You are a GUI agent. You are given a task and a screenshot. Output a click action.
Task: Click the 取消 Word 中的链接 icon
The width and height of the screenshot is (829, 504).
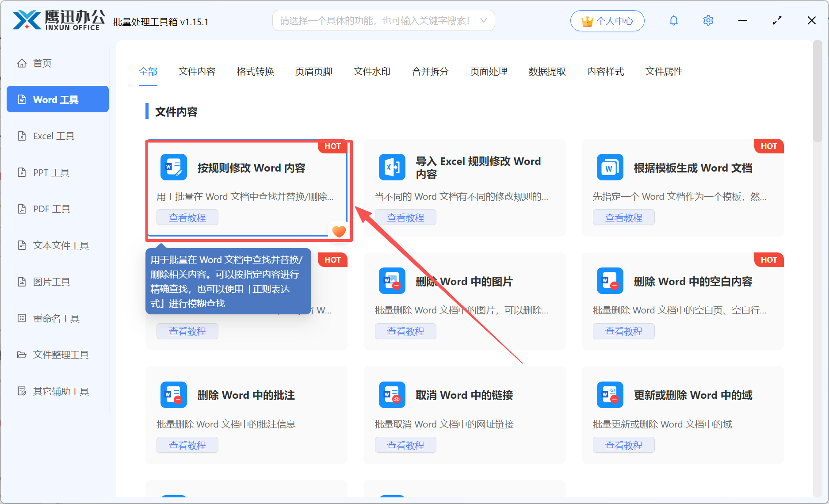(x=392, y=395)
